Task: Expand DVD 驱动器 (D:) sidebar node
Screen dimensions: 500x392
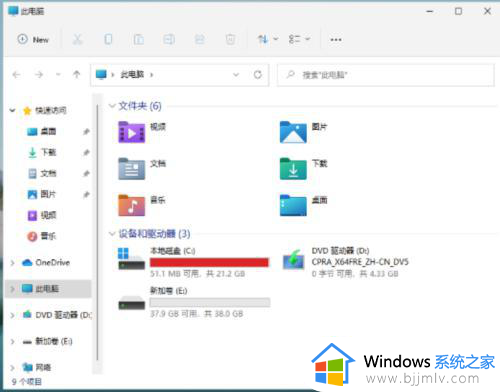Action: click(13, 315)
